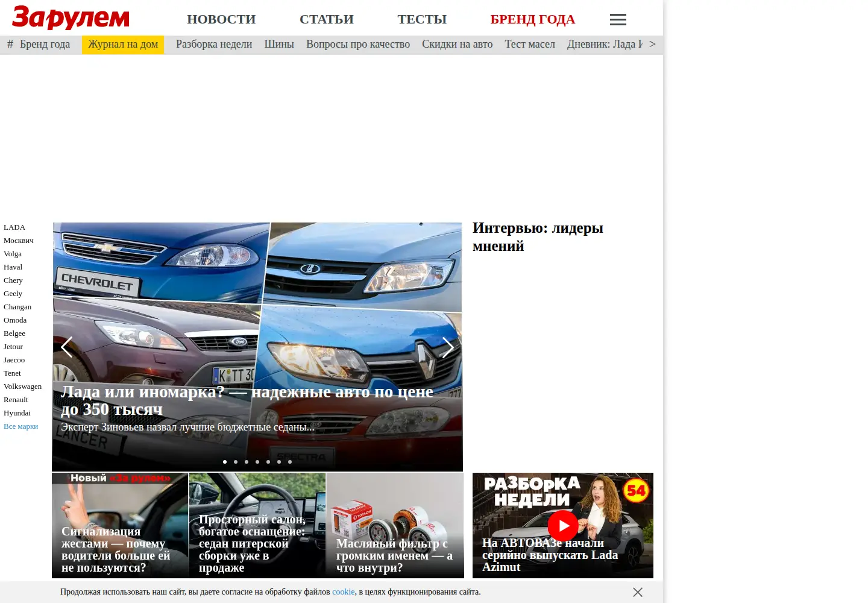
Task: Select Geely in the brand list
Action: 13,294
